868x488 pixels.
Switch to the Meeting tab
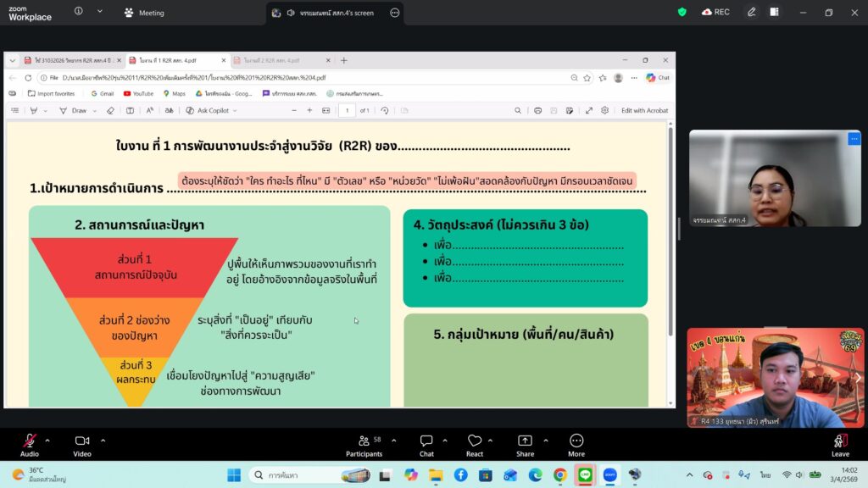pos(144,13)
